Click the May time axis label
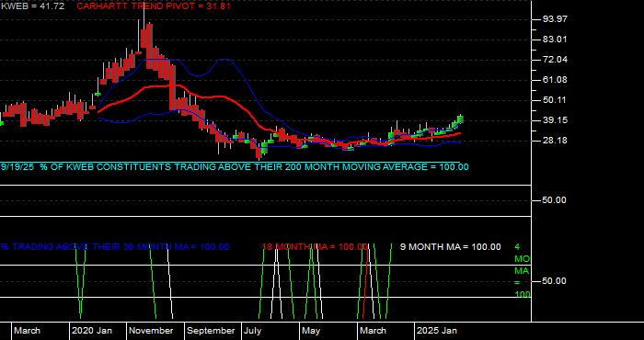Image resolution: width=644 pixels, height=340 pixels. pyautogui.click(x=311, y=331)
